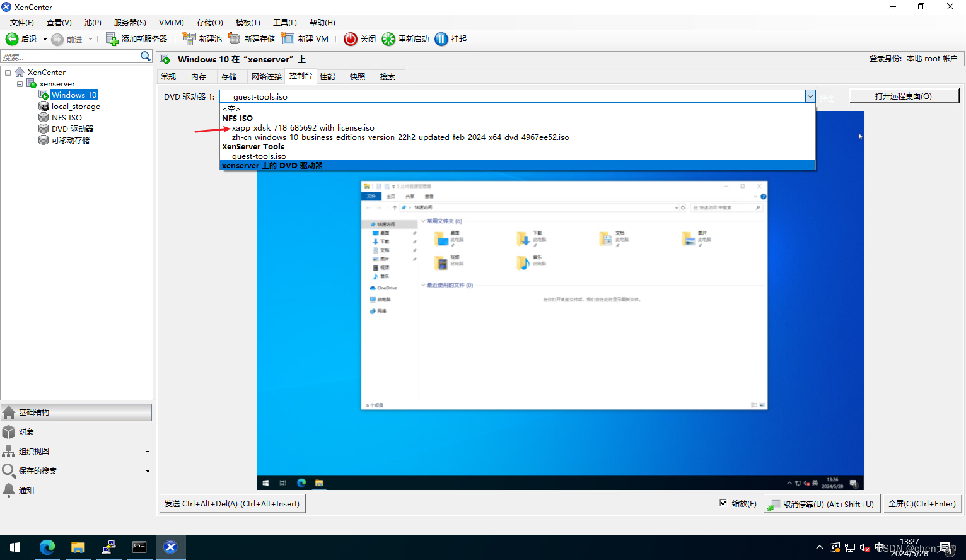Image resolution: width=966 pixels, height=560 pixels.
Task: Toggle the 缩放(E) checkbox
Action: point(723,503)
